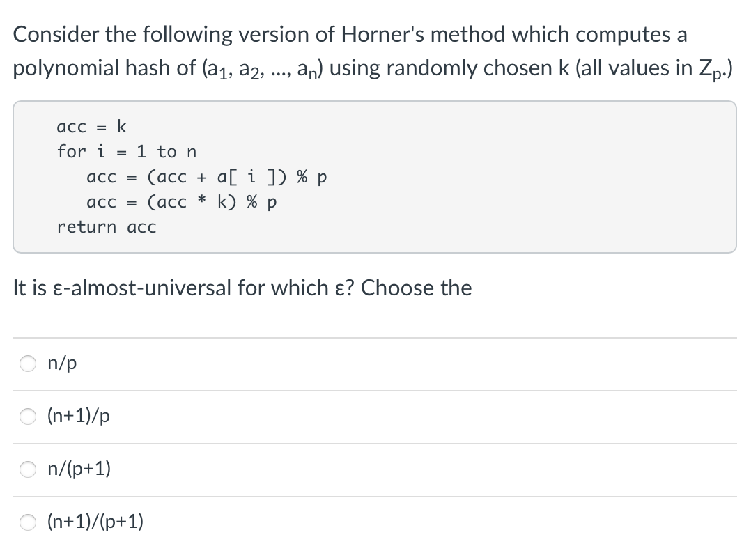Select the (n+1)/p radio button
The height and width of the screenshot is (560, 751).
pyautogui.click(x=27, y=416)
